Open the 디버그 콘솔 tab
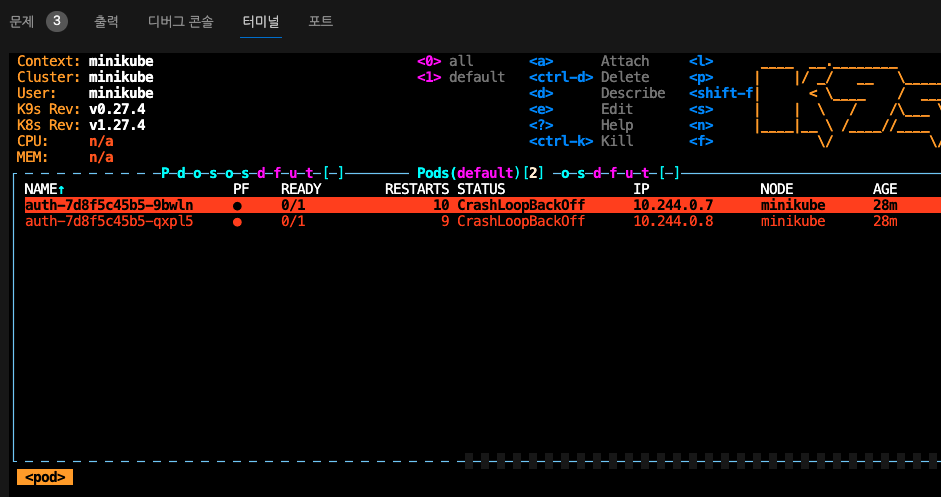The image size is (941, 497). 181,22
